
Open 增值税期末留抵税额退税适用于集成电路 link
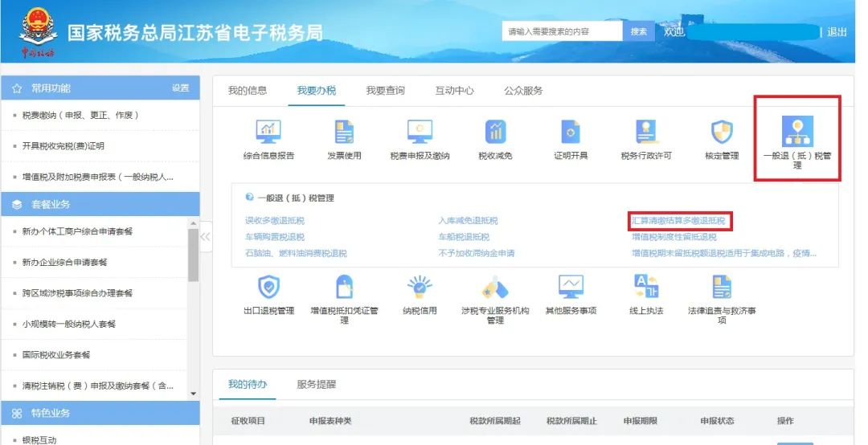(725, 253)
